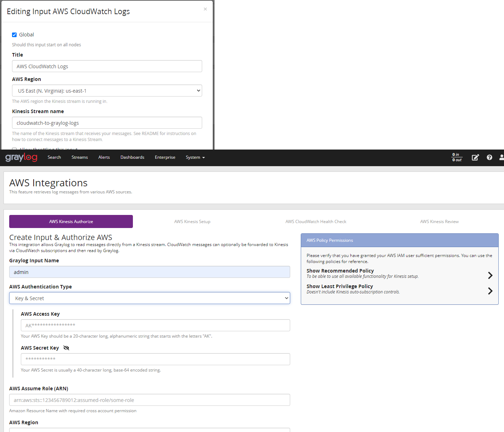Open the Streams menu item
The height and width of the screenshot is (432, 504).
click(x=80, y=157)
